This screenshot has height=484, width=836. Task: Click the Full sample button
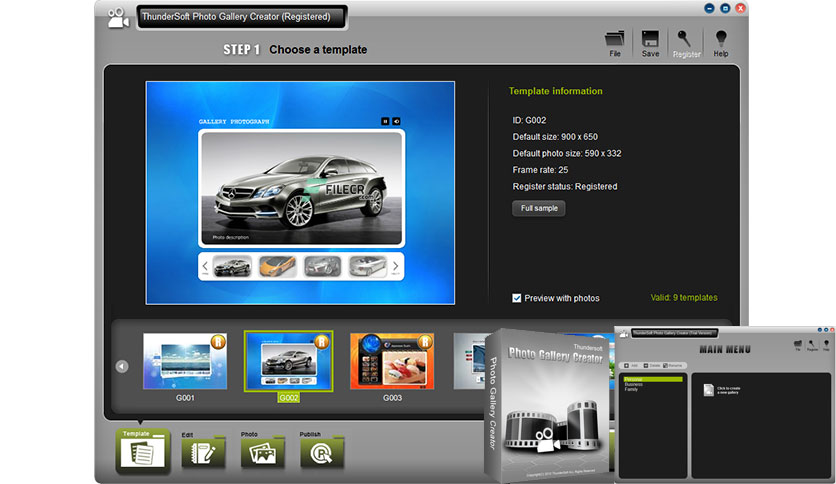click(539, 208)
